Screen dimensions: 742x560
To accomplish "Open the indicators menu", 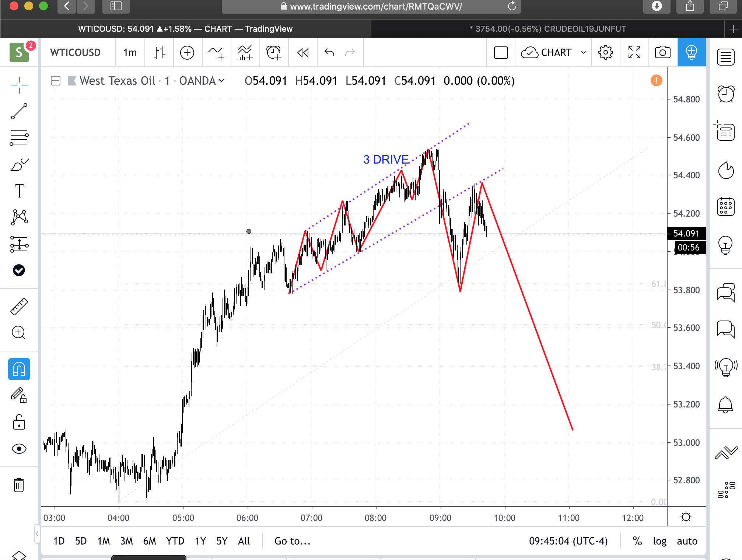I will pos(216,53).
